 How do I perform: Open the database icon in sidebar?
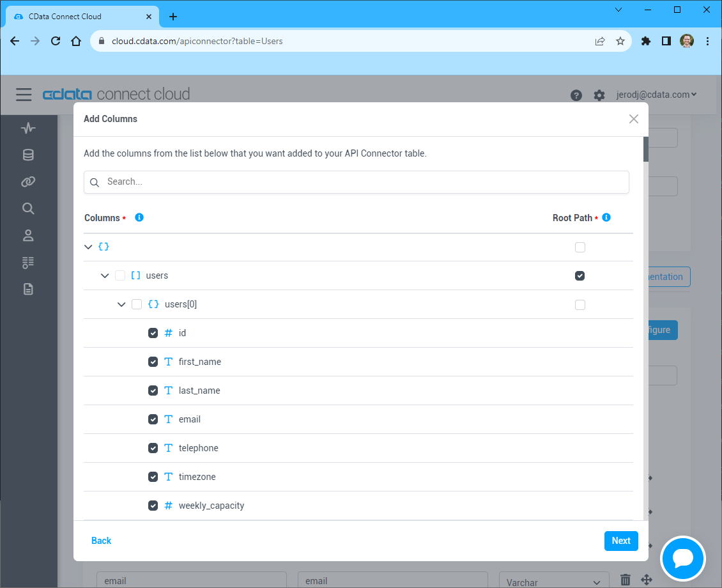(28, 155)
